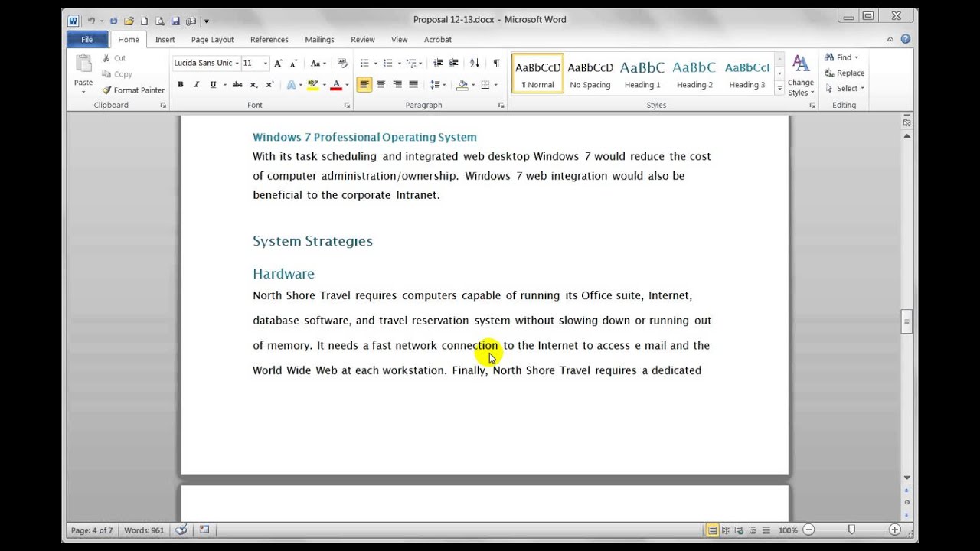Click the Paste clipboard icon
The image size is (980, 551).
point(83,64)
